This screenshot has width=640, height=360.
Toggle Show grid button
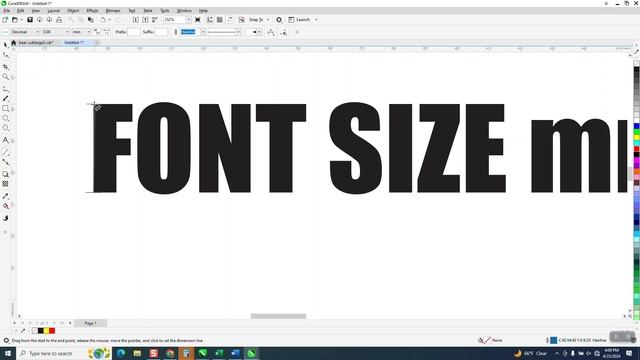[220, 20]
